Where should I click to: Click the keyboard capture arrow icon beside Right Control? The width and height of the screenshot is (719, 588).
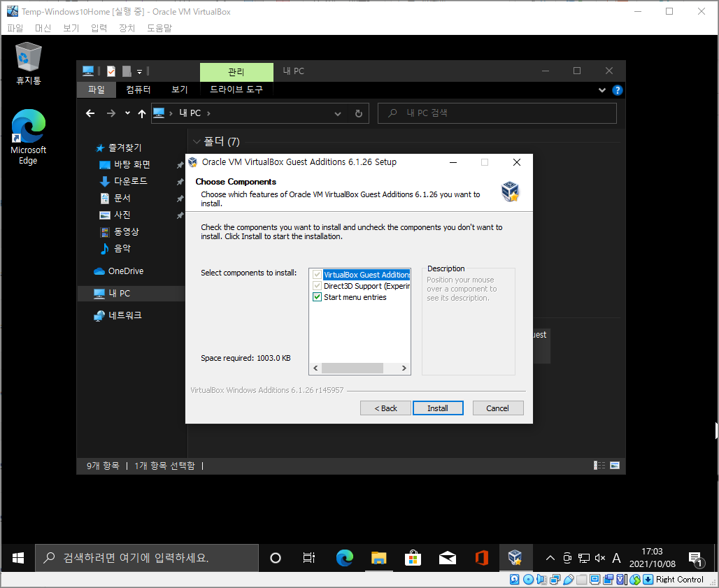point(648,580)
